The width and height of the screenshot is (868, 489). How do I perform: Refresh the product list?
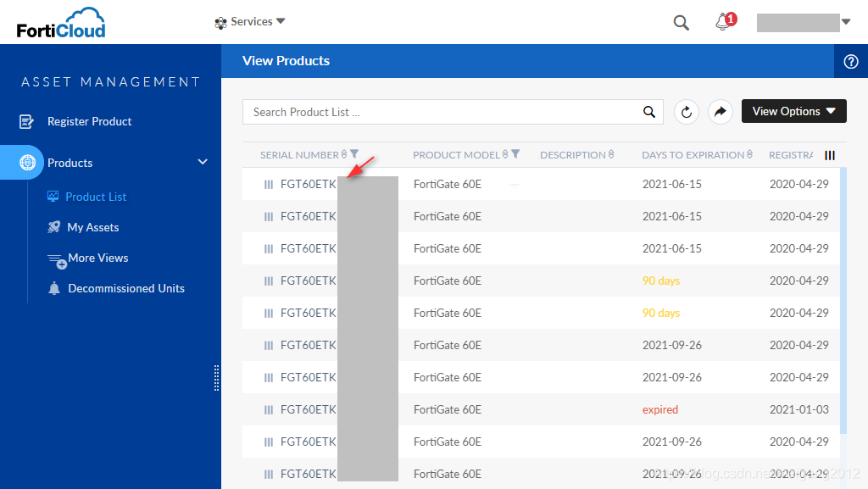pyautogui.click(x=687, y=113)
